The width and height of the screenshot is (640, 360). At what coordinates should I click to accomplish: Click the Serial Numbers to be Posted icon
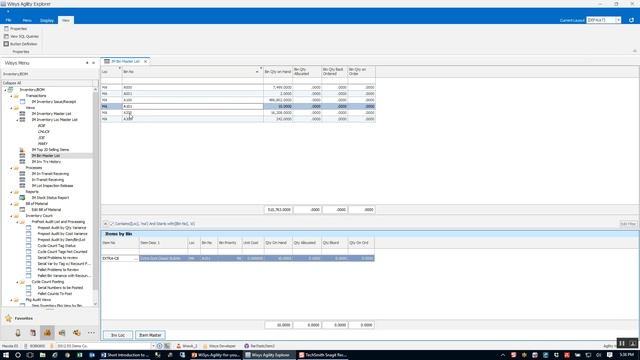click(x=29, y=288)
